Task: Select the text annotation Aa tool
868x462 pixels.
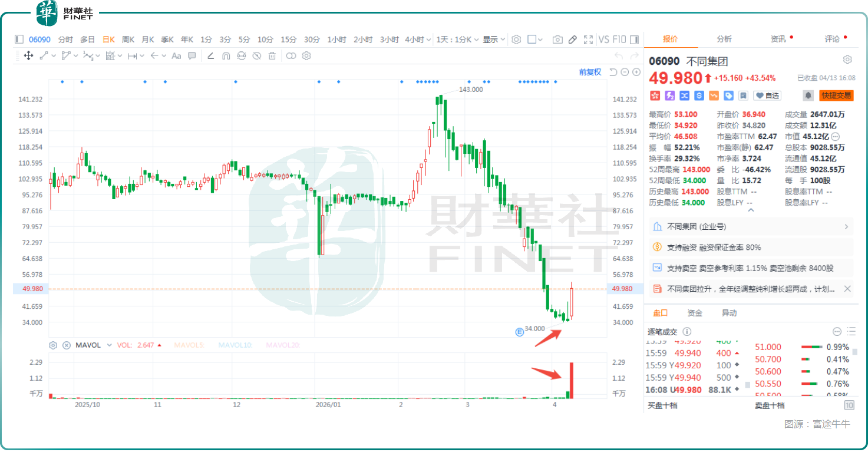Action: [x=176, y=56]
